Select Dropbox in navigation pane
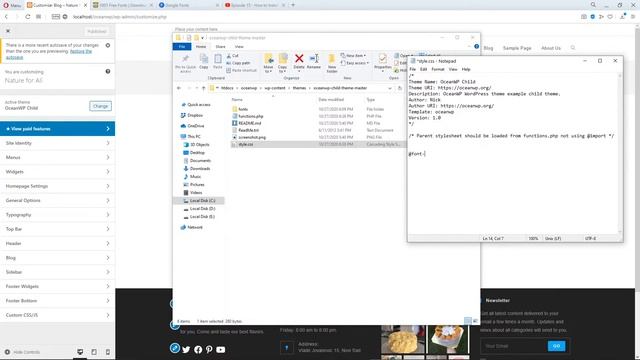 point(195,116)
